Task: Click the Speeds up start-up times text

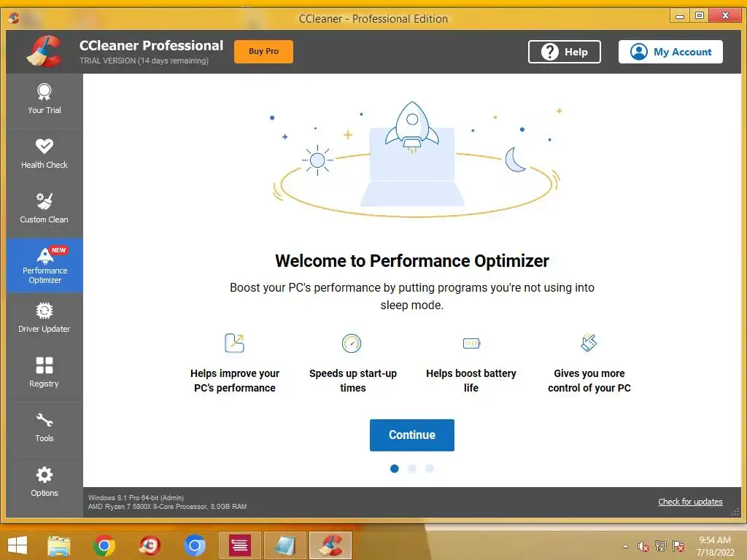Action: [x=353, y=381]
